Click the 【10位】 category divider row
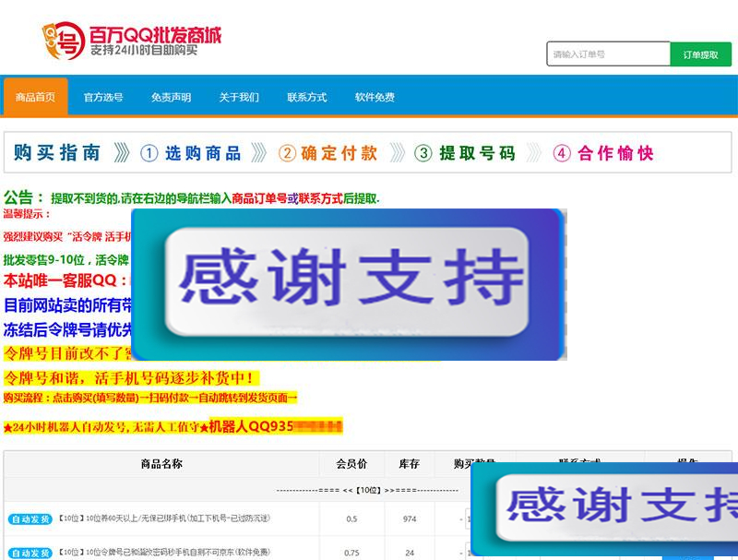 [367, 490]
